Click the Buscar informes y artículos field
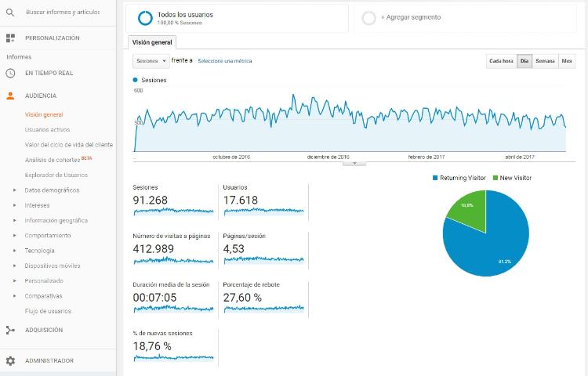The height and width of the screenshot is (376, 588). tap(63, 13)
